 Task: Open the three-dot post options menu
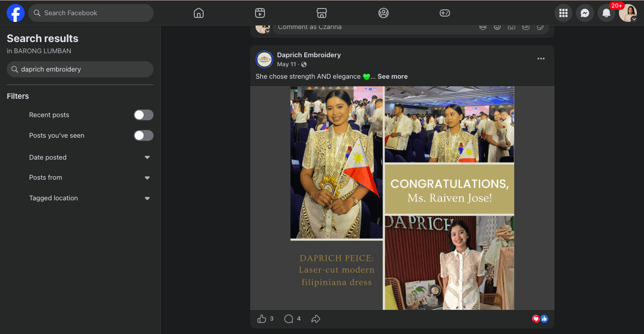(541, 59)
